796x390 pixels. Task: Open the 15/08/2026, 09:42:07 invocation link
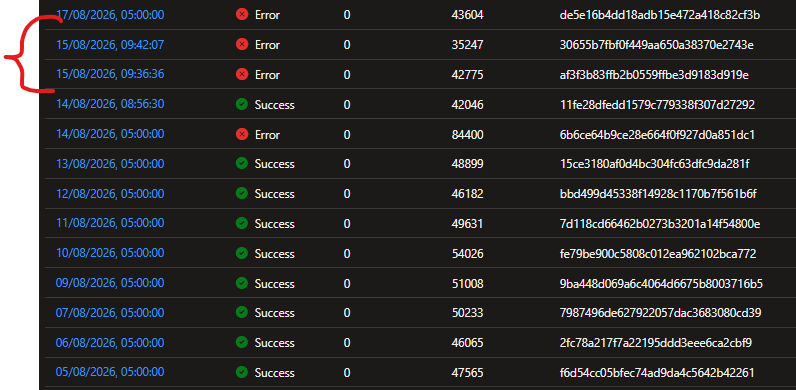[x=110, y=45]
